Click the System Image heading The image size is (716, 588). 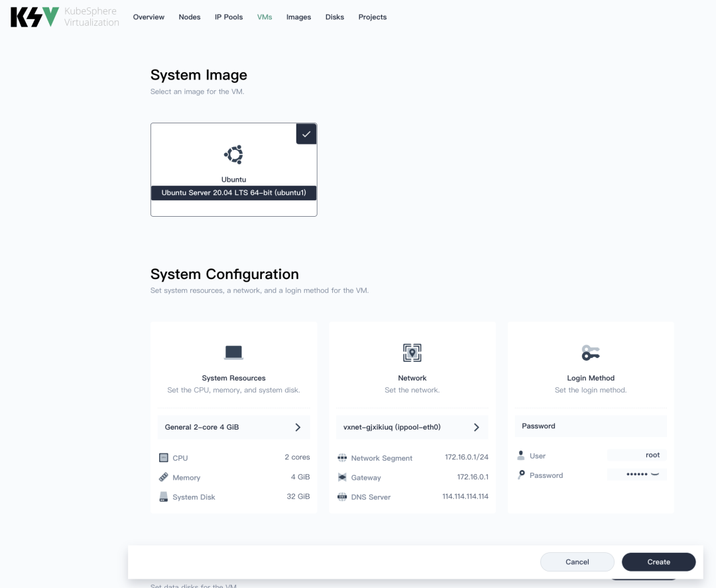(x=199, y=75)
